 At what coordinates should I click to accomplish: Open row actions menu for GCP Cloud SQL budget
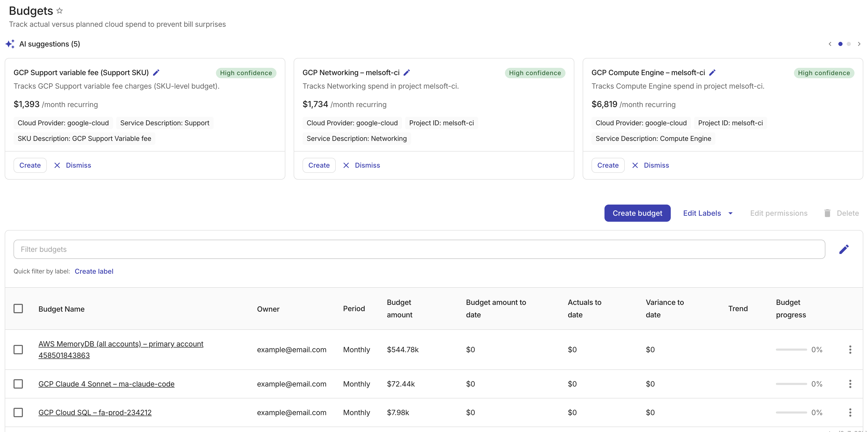[850, 413]
